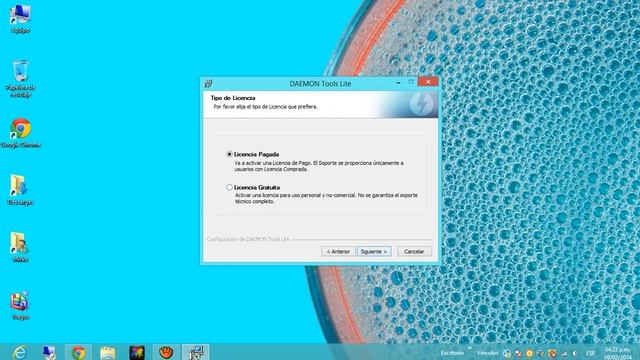Close the DAEMON Tools Lite installer window

pyautogui.click(x=428, y=82)
